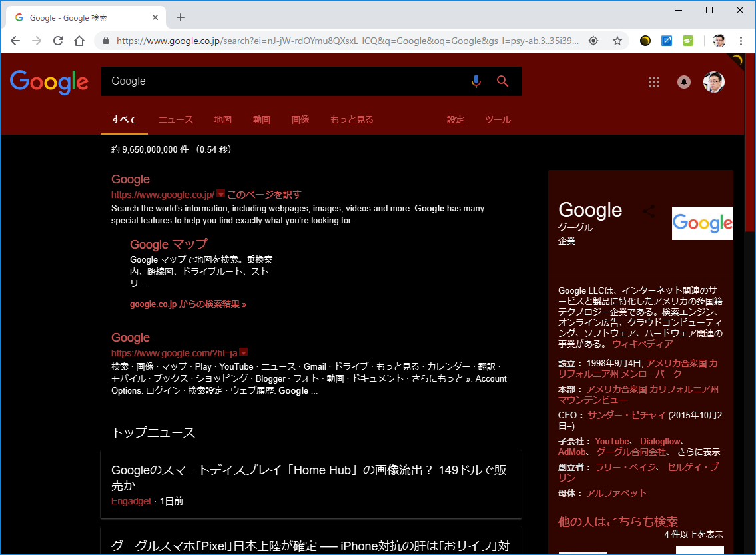Open the blue pencil extension icon

point(667,41)
